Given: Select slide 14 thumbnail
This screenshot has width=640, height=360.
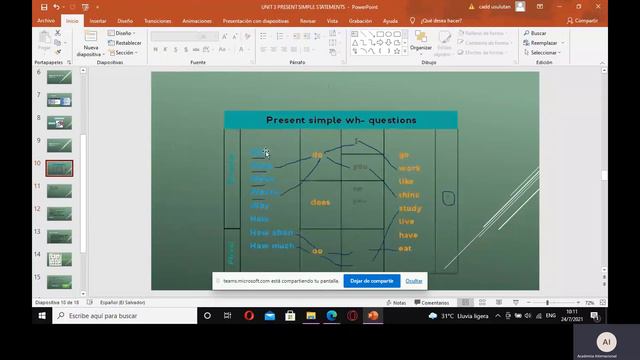Looking at the screenshot, I should (x=59, y=259).
